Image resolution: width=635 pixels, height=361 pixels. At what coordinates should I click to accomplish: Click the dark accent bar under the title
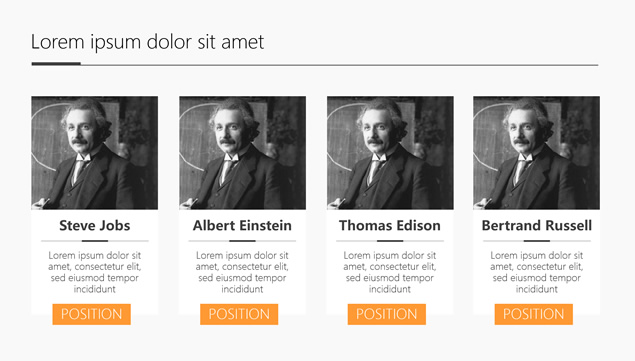56,64
